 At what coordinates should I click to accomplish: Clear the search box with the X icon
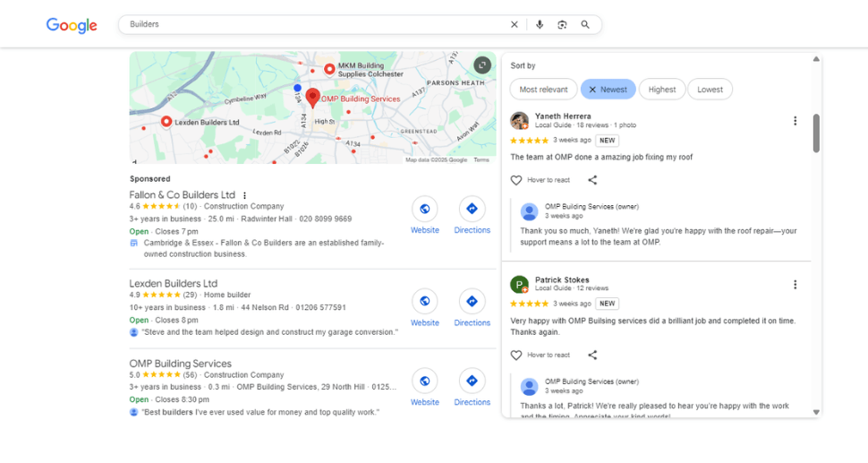coord(515,24)
